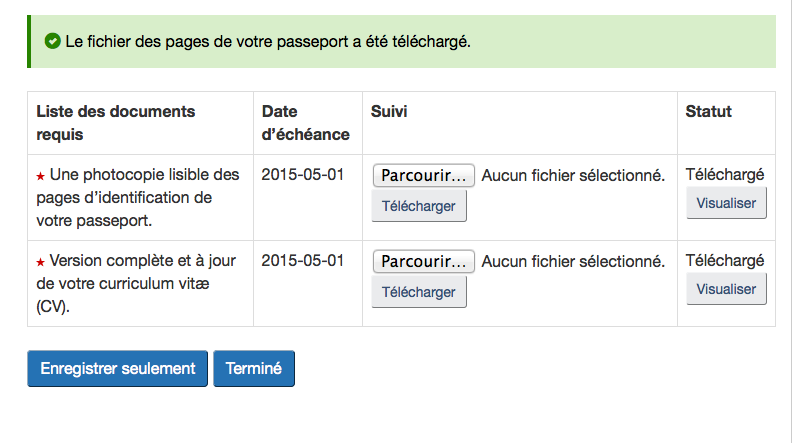Select the "Liste des documents requis" column header

tap(115, 122)
